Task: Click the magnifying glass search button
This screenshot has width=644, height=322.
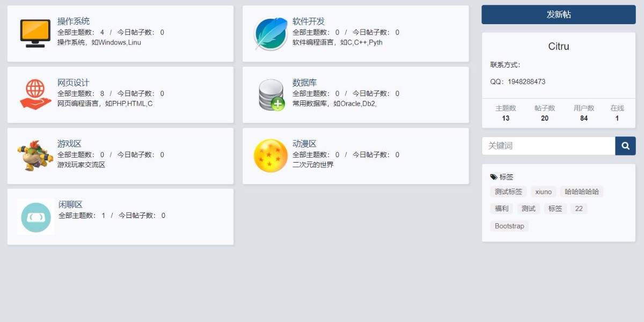Action: pos(625,146)
